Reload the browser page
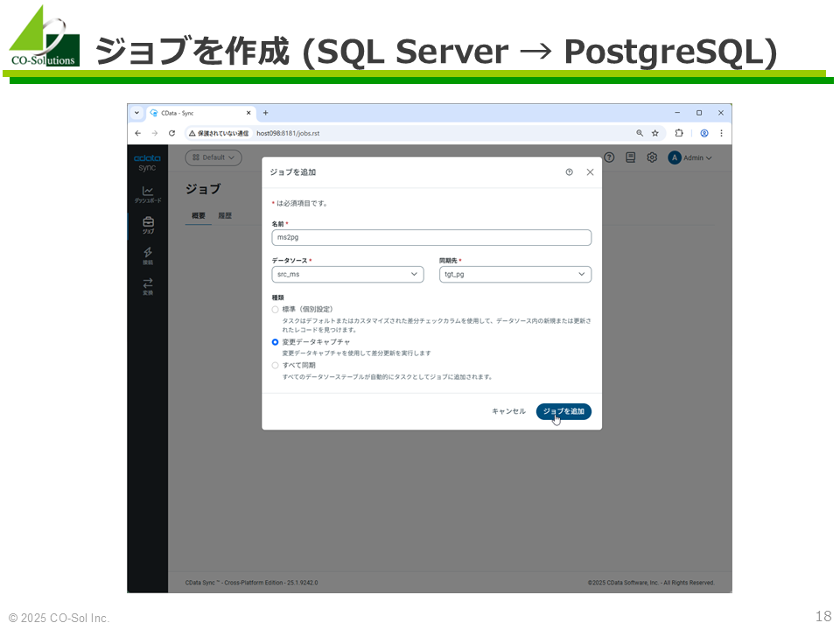Image resolution: width=840 pixels, height=630 pixels. (172, 133)
